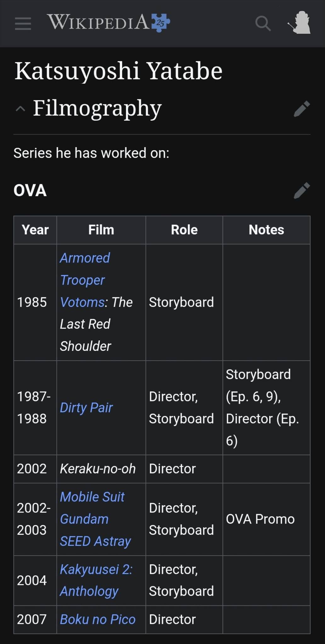
Task: Click the Film column header
Action: [101, 230]
